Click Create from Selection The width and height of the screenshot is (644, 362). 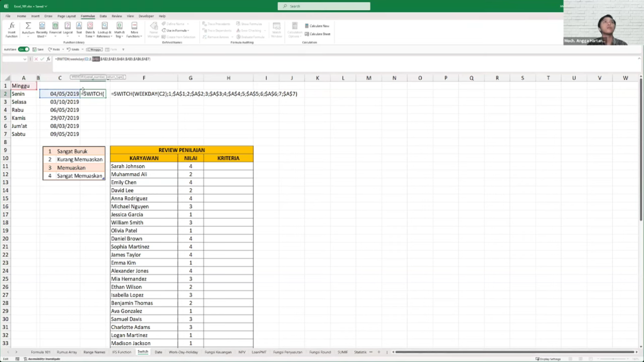[x=179, y=37]
